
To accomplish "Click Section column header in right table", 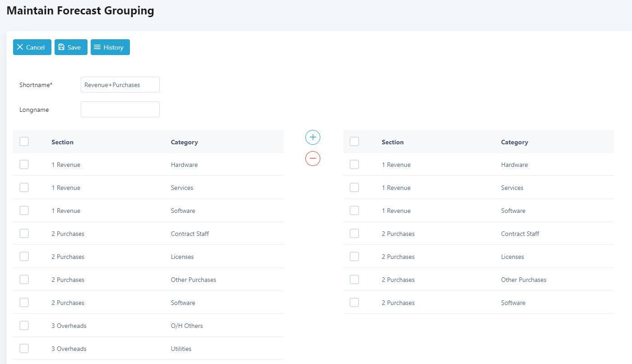I will [x=392, y=142].
